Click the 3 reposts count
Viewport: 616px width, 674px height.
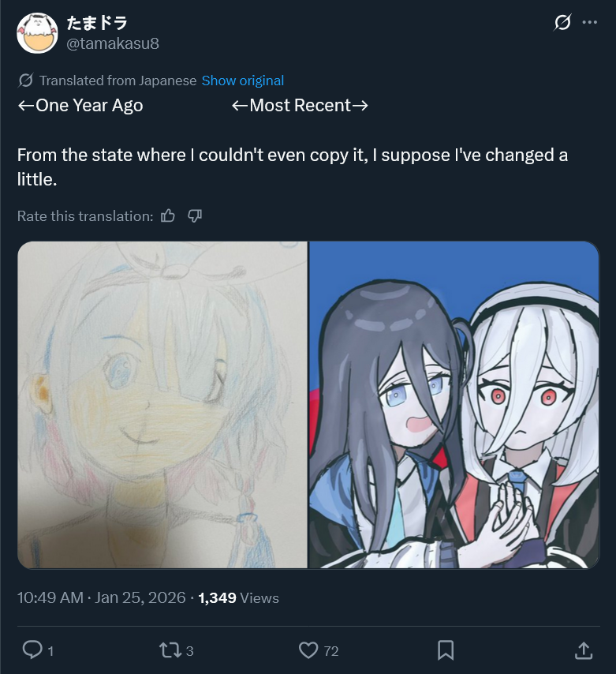[189, 651]
